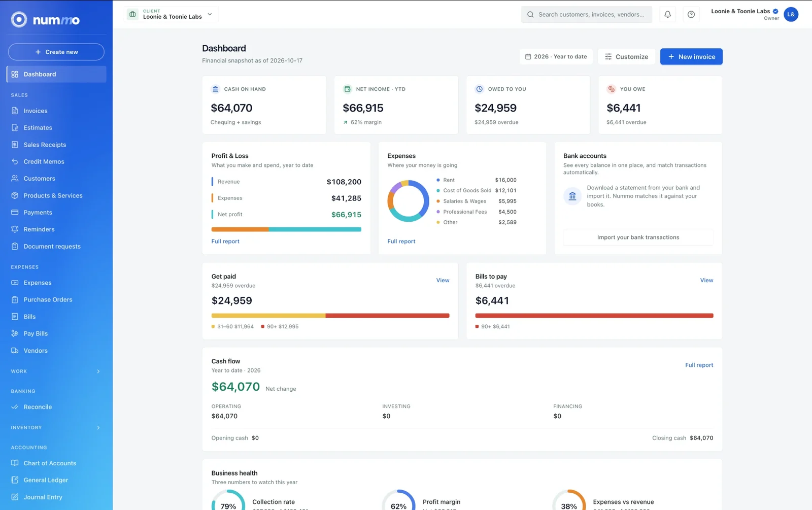Click the Bills to pay red bar
The width and height of the screenshot is (812, 510).
click(594, 316)
